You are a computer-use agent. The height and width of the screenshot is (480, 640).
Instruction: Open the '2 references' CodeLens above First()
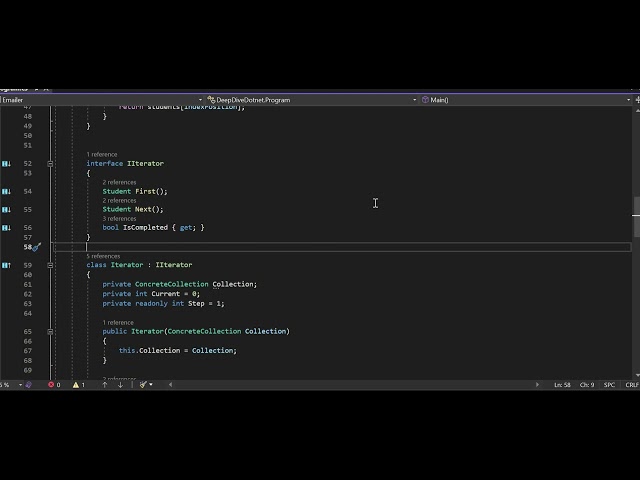[x=119, y=182]
